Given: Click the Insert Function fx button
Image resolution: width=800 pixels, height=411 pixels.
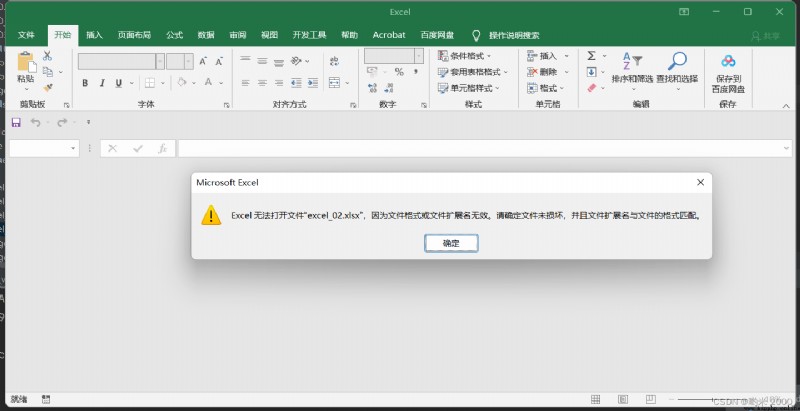Looking at the screenshot, I should [x=162, y=148].
